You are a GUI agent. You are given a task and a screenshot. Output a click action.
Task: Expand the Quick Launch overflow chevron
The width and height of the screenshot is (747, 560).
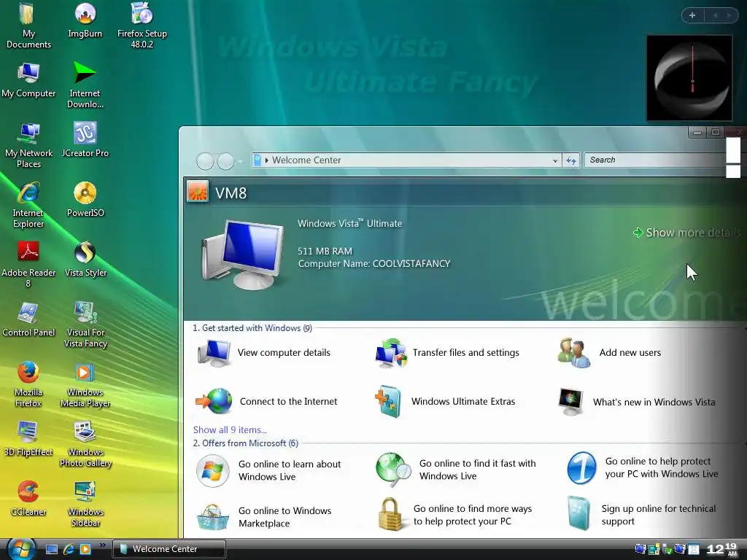[102, 545]
